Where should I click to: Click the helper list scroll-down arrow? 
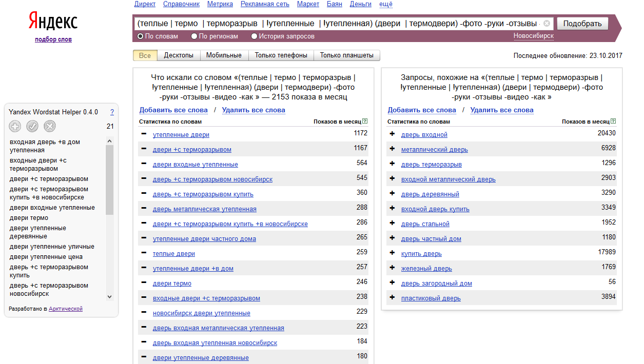pyautogui.click(x=109, y=296)
